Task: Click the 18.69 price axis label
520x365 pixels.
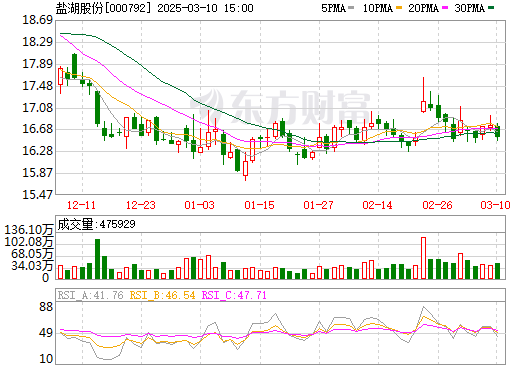Action: 37,20
